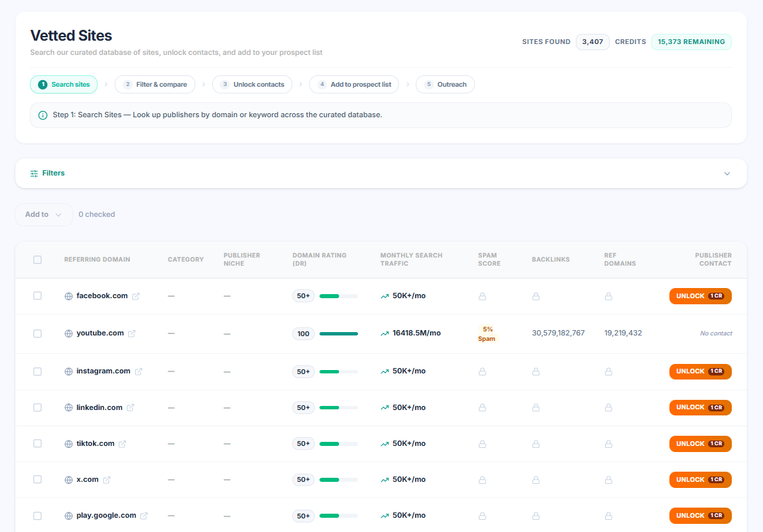This screenshot has width=763, height=532.
Task: Click youtube.com traffic trend arrow icon
Action: click(x=385, y=333)
